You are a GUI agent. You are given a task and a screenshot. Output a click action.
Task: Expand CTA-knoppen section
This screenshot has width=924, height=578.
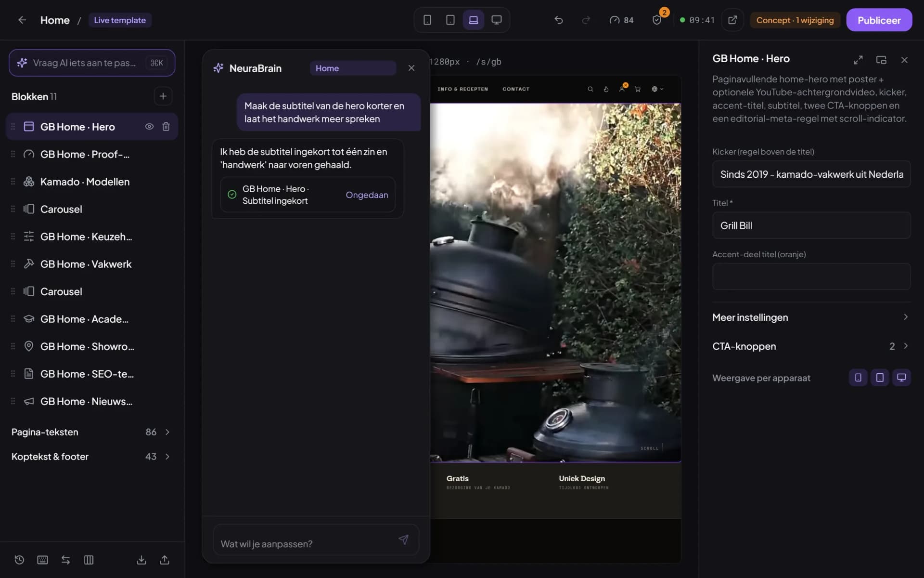pyautogui.click(x=811, y=346)
